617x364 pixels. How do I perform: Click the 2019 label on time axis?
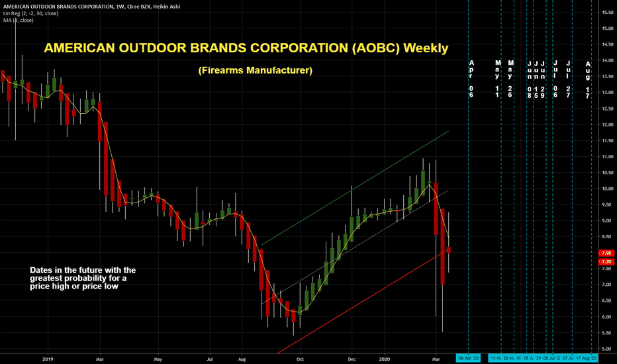(48, 359)
